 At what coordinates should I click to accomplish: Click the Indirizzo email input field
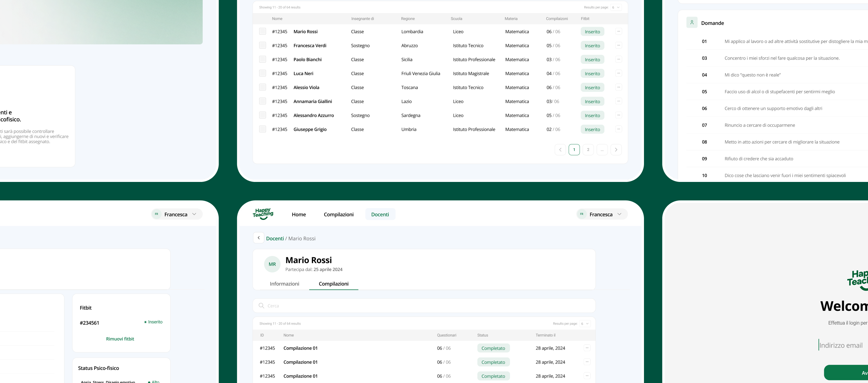[x=843, y=345]
